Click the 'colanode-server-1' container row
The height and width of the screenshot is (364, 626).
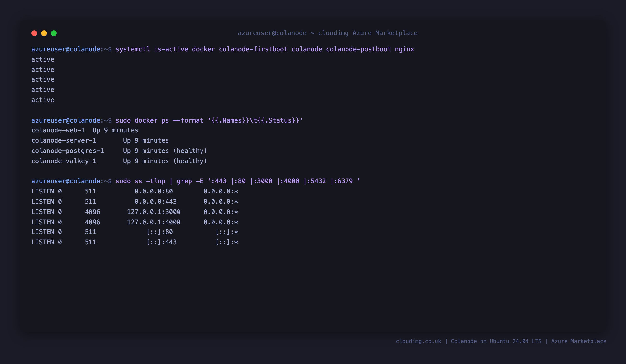pos(100,140)
